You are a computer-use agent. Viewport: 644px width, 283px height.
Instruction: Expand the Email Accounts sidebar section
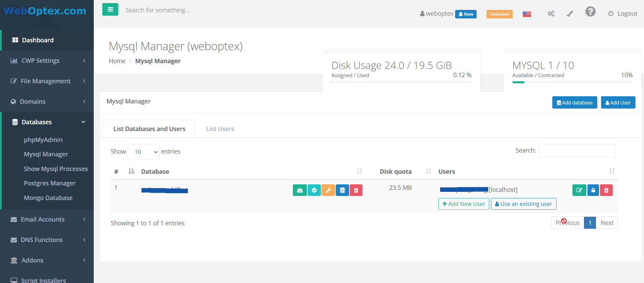[47, 220]
